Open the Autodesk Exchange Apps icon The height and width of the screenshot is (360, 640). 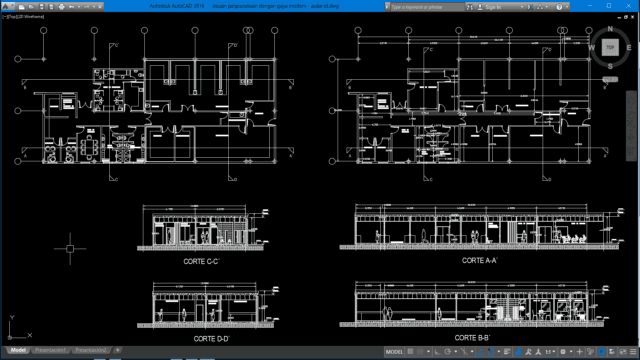[x=530, y=7]
